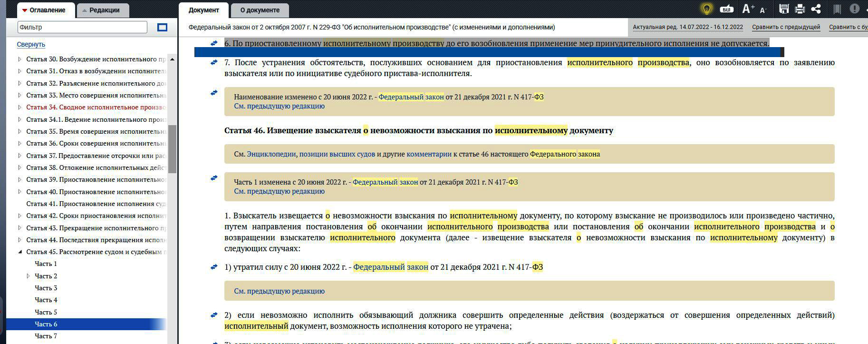Click the lightbulb hints icon
Image resolution: width=868 pixels, height=344 pixels.
pyautogui.click(x=707, y=9)
